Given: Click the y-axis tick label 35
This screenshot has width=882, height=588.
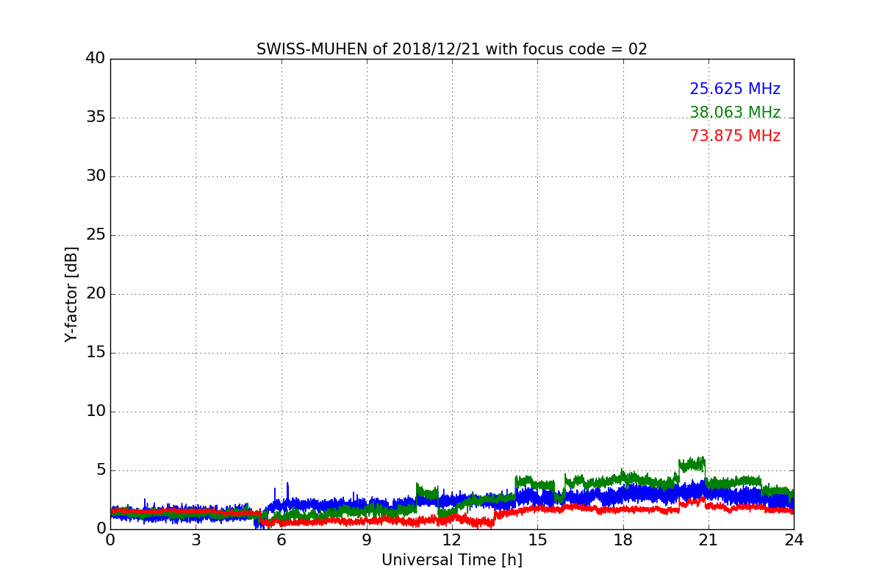Looking at the screenshot, I should click(x=96, y=117).
